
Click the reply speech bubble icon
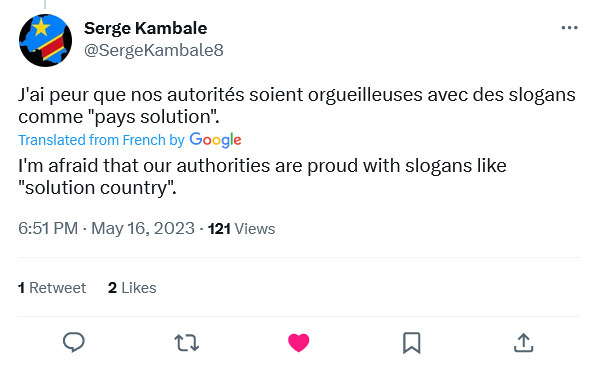(74, 342)
